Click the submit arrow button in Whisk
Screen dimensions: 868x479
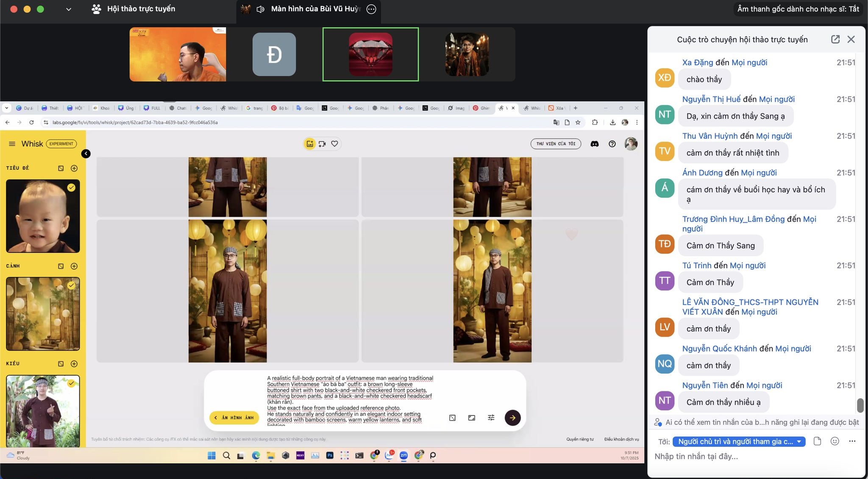pos(512,418)
